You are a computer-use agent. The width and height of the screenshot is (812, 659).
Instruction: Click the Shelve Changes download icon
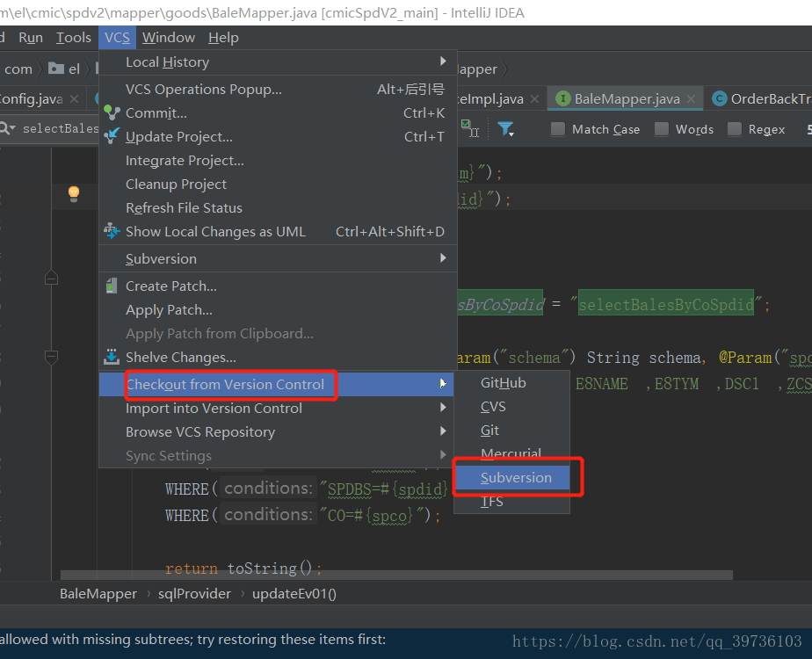[112, 358]
